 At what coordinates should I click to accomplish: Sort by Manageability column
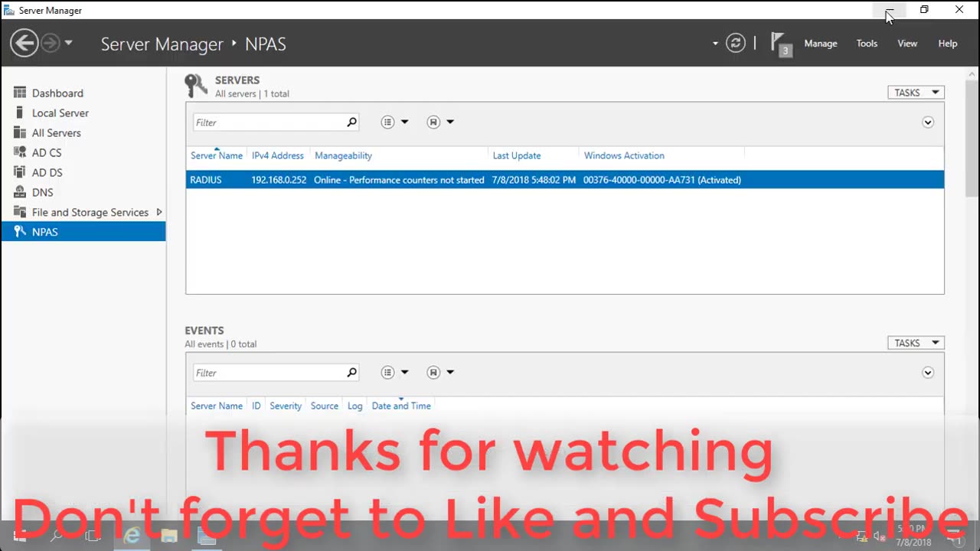click(x=343, y=155)
